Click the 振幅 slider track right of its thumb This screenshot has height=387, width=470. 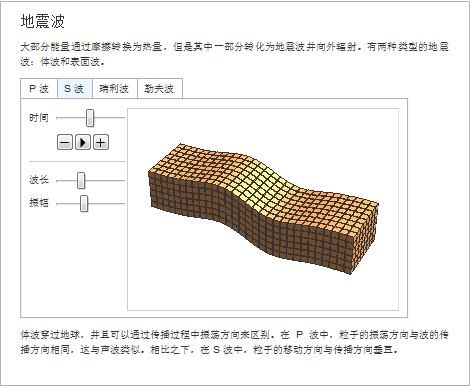point(106,203)
